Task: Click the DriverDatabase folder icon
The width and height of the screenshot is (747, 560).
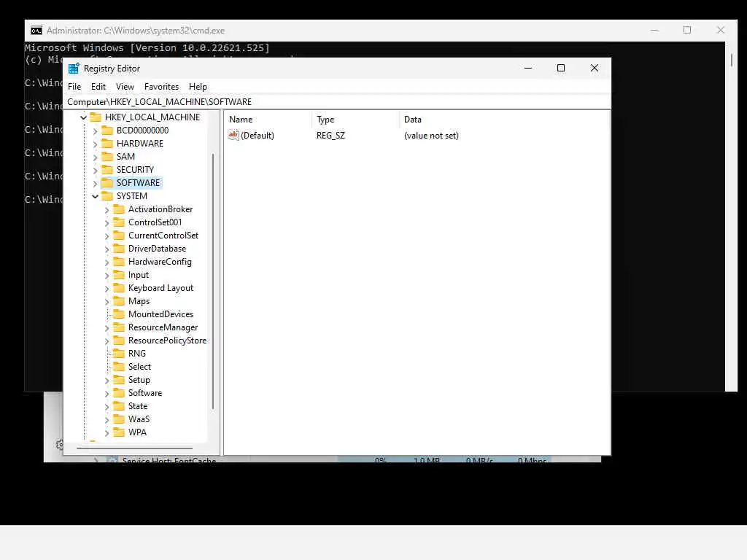Action: [x=119, y=248]
